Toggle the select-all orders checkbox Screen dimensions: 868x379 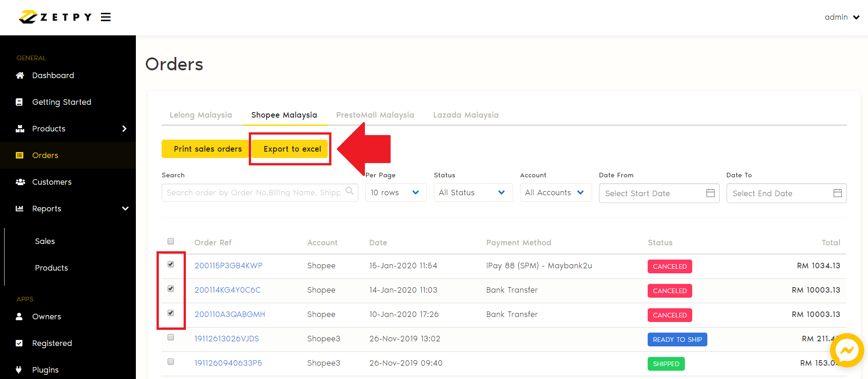(x=171, y=241)
